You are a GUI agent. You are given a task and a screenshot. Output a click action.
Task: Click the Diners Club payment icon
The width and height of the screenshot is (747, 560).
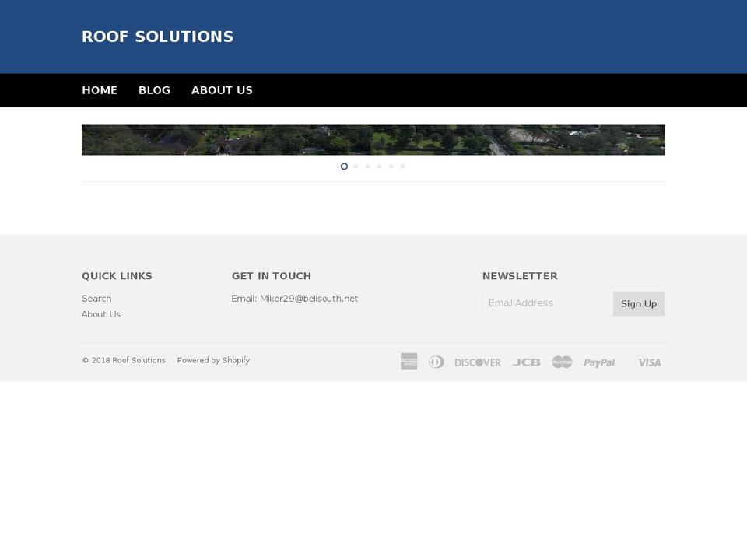437,362
